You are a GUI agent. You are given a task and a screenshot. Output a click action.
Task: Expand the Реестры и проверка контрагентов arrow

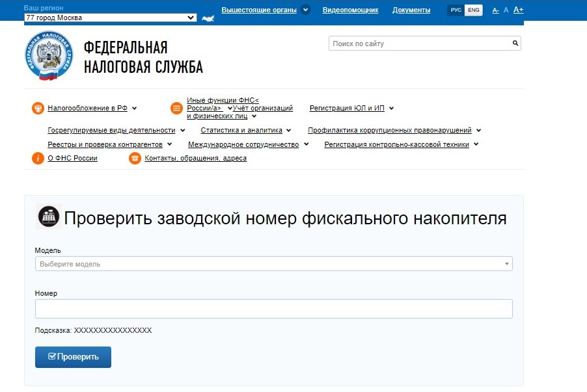click(169, 144)
